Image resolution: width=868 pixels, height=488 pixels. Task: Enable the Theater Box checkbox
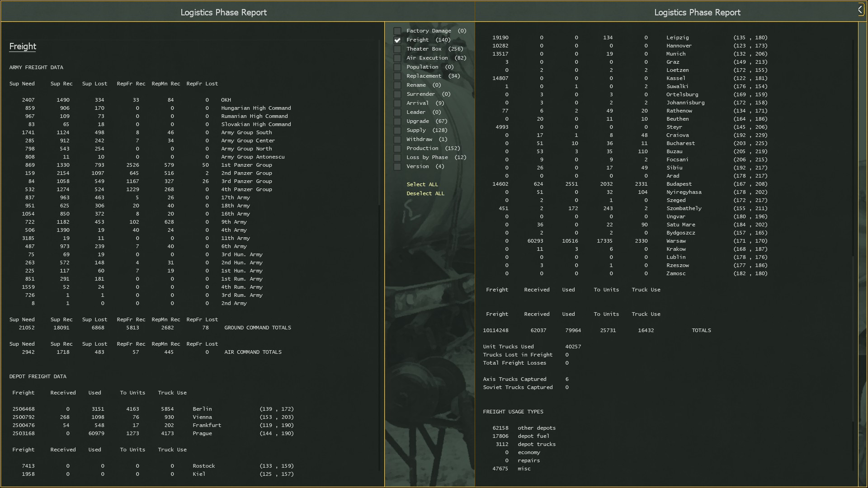pos(397,49)
